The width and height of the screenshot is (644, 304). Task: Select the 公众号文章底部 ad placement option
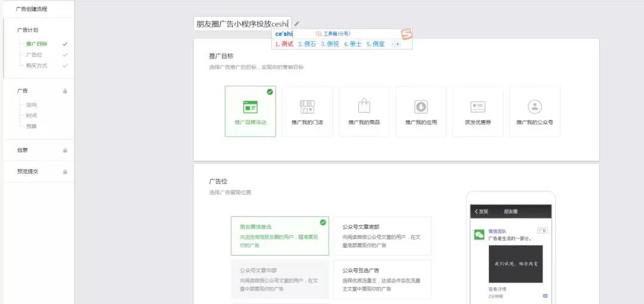[x=382, y=236]
